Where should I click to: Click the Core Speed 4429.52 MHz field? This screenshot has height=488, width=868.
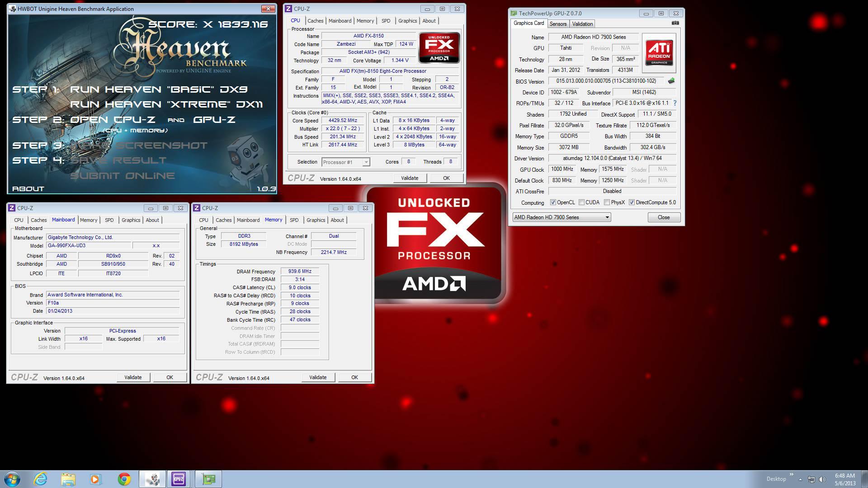342,121
